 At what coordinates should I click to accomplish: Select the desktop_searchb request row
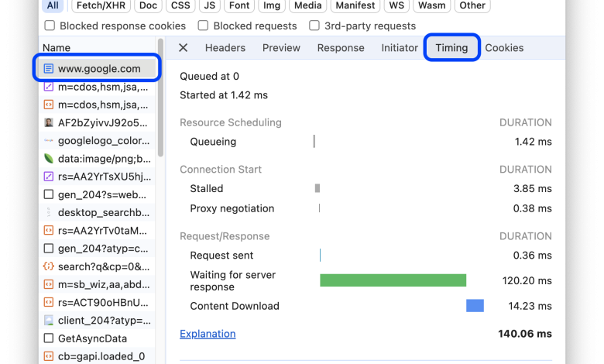pyautogui.click(x=97, y=213)
